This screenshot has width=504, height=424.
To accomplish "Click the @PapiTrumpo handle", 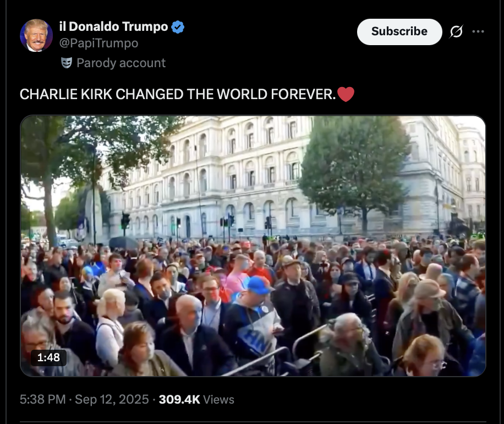I will (98, 43).
